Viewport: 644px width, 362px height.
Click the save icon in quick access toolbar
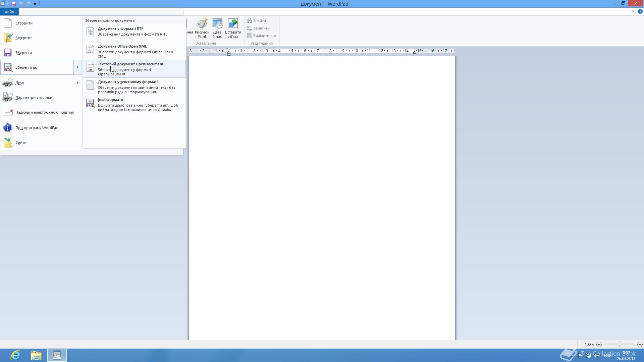[x=14, y=4]
